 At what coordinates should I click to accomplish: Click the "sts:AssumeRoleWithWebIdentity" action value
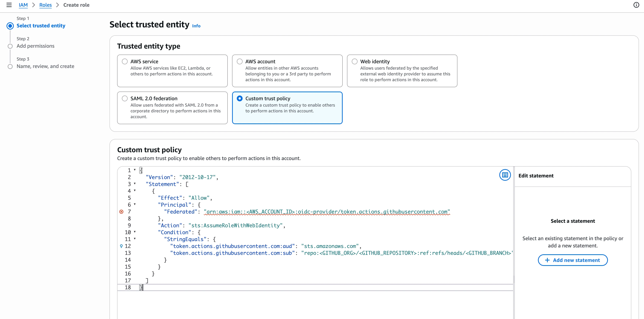tap(236, 225)
